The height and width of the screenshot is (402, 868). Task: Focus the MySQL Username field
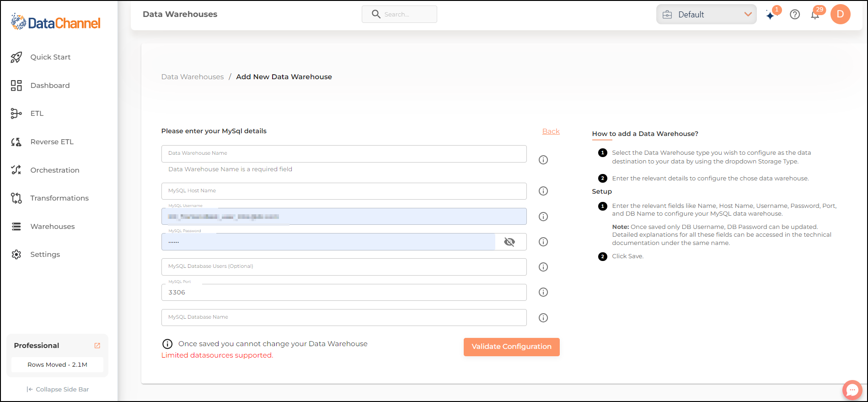point(344,216)
